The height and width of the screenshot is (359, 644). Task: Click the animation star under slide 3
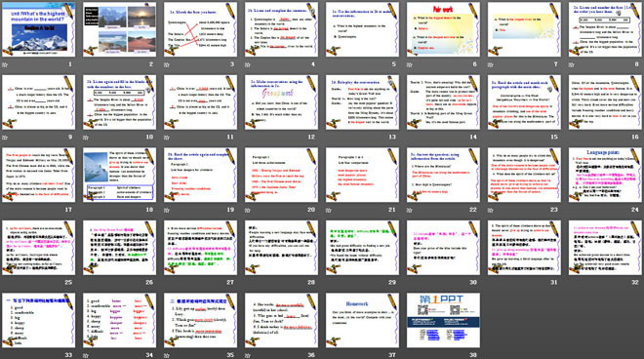tap(167, 64)
